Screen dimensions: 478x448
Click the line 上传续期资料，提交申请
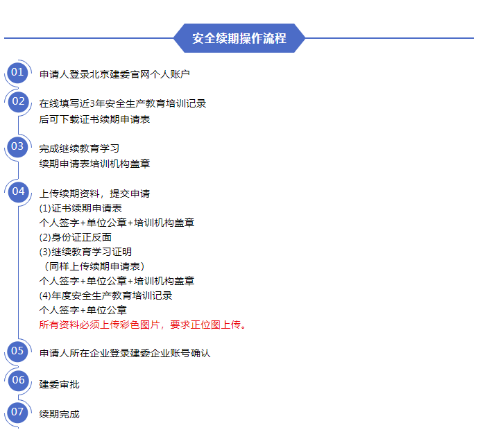[94, 193]
